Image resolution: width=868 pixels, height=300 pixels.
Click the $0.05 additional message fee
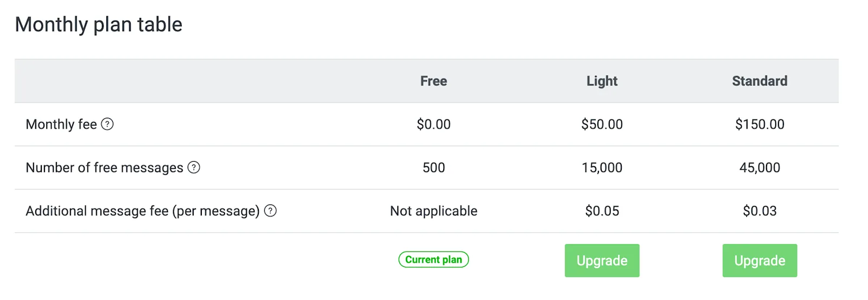tap(602, 211)
